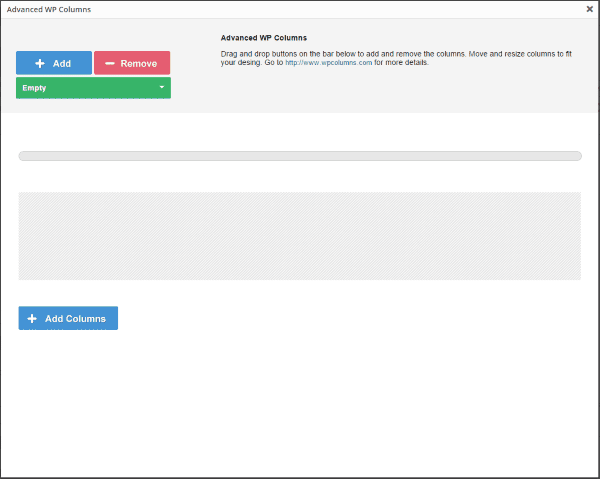Image resolution: width=600 pixels, height=479 pixels.
Task: Click the middle of the column slider bar
Action: click(300, 156)
